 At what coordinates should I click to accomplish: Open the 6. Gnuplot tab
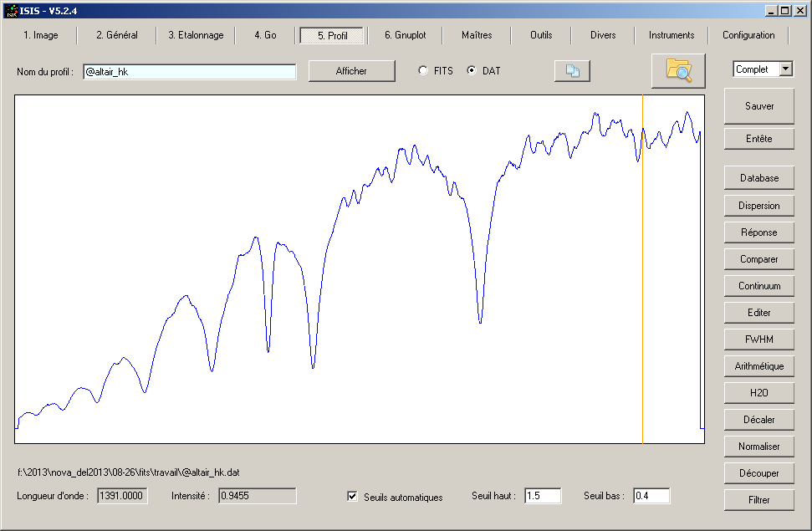[405, 35]
